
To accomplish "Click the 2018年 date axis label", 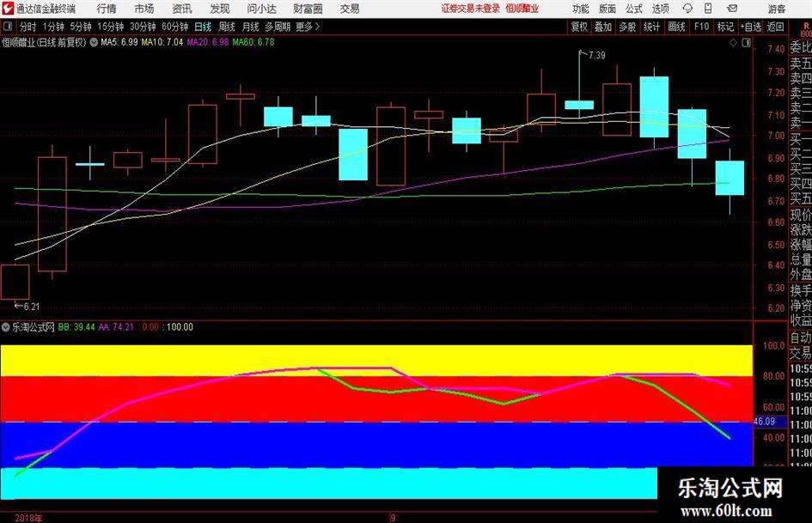I will coord(28,518).
